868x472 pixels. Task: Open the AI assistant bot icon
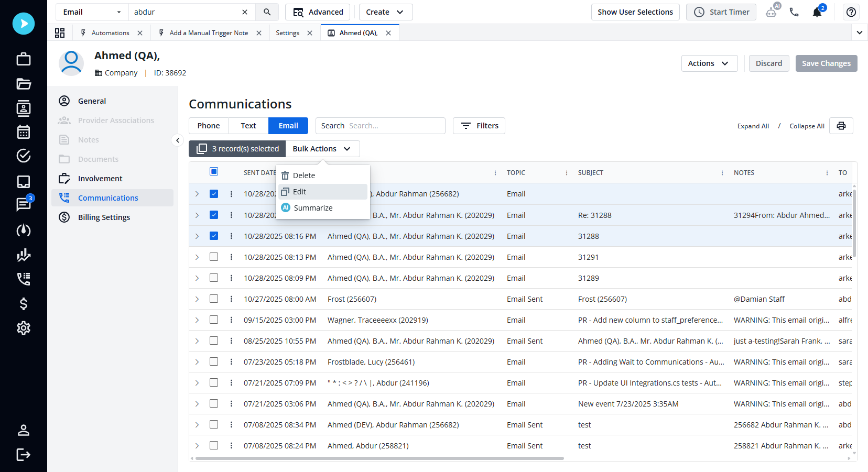pyautogui.click(x=771, y=12)
